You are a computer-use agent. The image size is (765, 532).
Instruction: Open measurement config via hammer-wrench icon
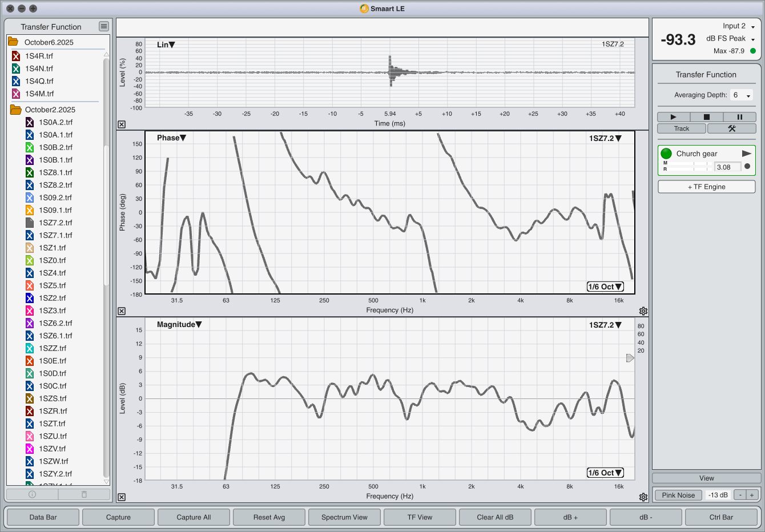(731, 128)
